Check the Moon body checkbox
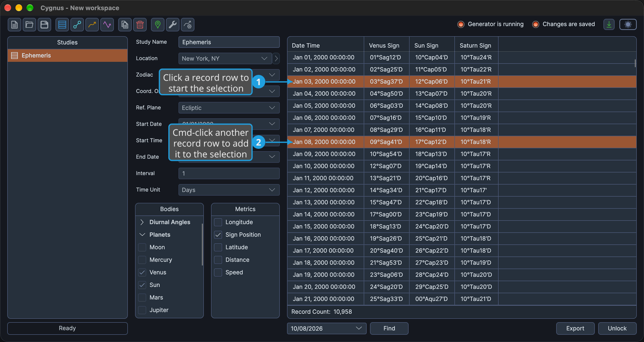The width and height of the screenshot is (644, 342). point(142,247)
